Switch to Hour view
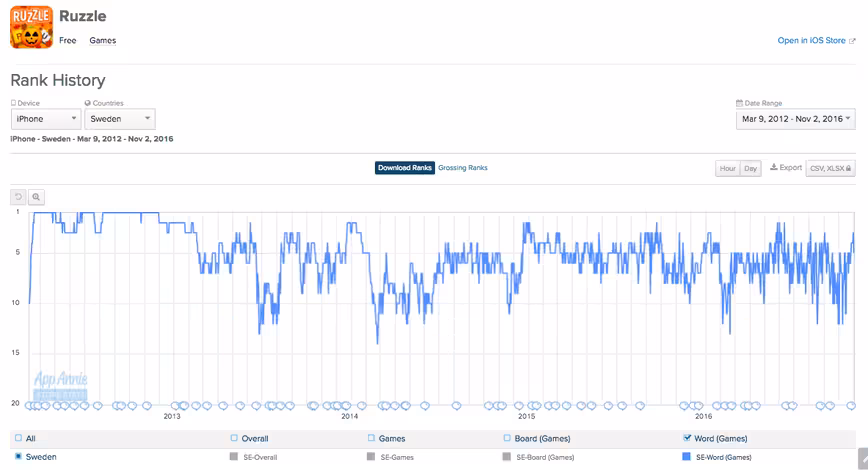Image resolution: width=868 pixels, height=470 pixels. tap(727, 168)
